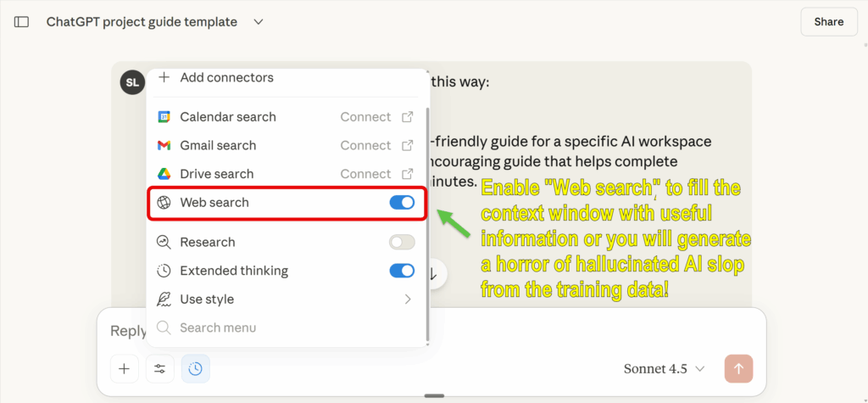This screenshot has width=868, height=403.
Task: Click the SL user avatar
Action: [131, 82]
